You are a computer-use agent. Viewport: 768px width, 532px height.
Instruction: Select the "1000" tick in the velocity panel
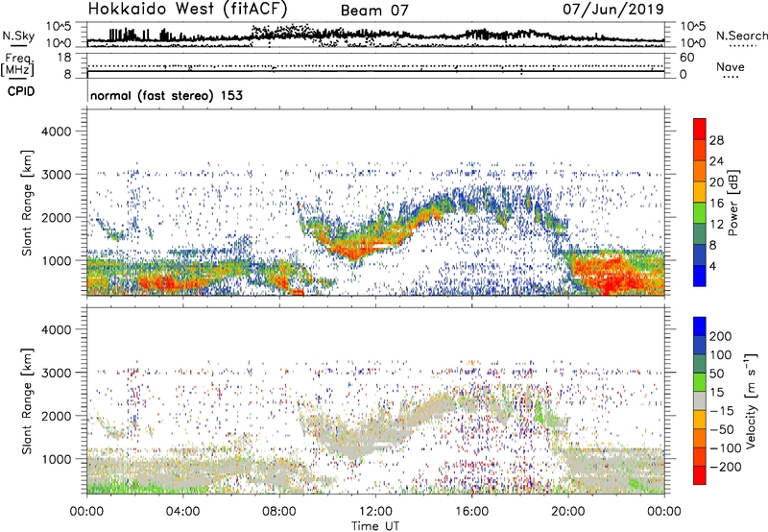(x=56, y=459)
